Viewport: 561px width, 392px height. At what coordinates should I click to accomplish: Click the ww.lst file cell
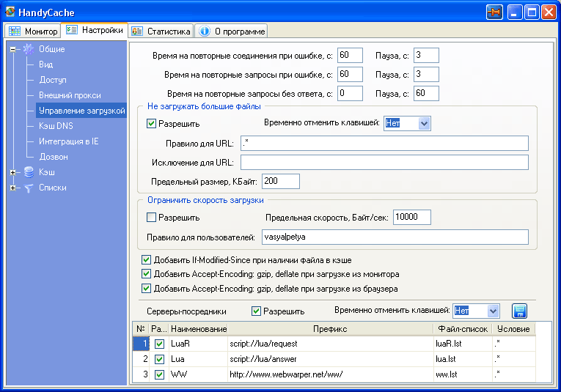pyautogui.click(x=463, y=374)
